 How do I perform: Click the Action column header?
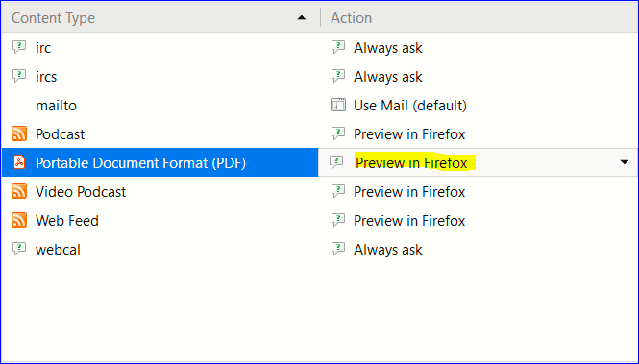pos(351,18)
